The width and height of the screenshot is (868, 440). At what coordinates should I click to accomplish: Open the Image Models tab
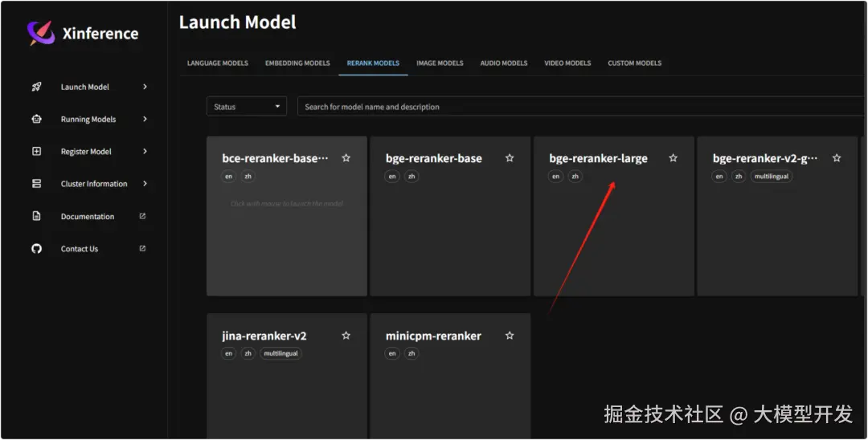[440, 63]
